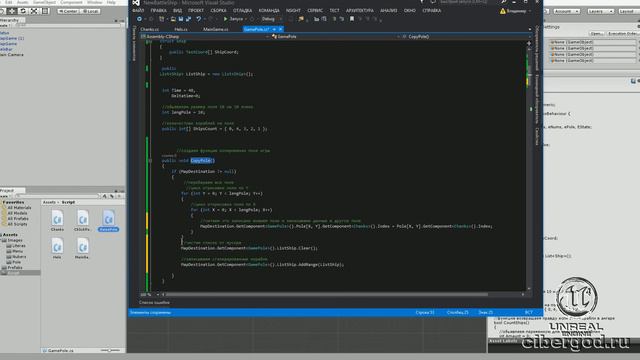Select the GamePole script asset thumbnail
Viewport: 640px width, 360px height.
coord(109,221)
